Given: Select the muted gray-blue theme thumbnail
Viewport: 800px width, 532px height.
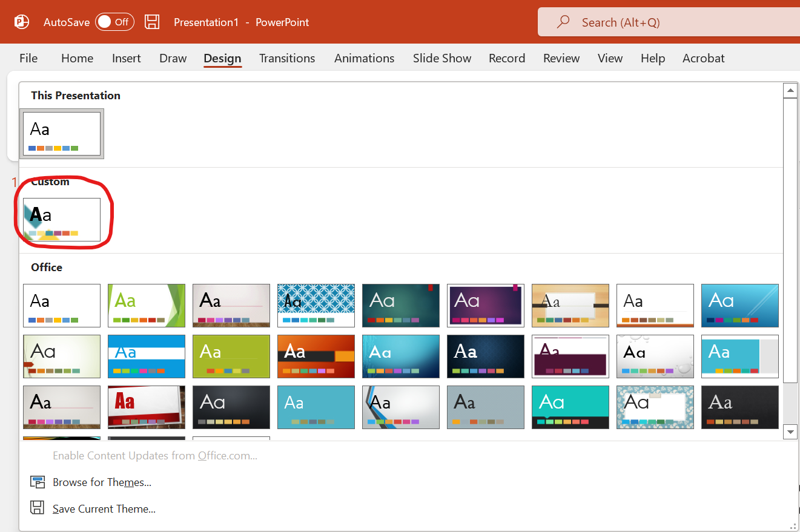Looking at the screenshot, I should 486,407.
